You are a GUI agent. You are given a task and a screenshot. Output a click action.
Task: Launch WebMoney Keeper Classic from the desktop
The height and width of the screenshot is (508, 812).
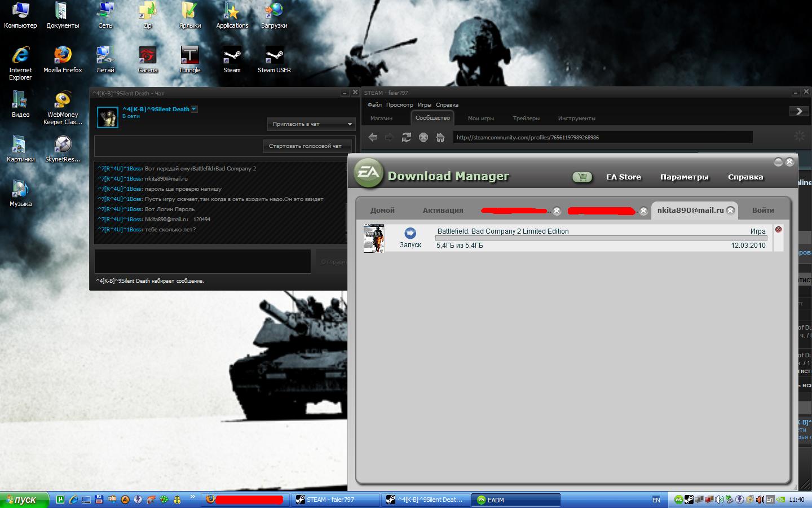[x=63, y=108]
